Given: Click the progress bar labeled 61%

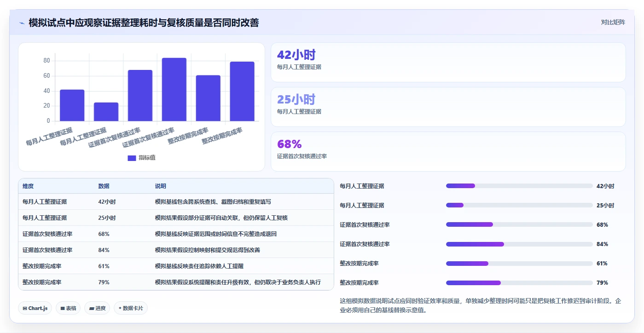Looking at the screenshot, I should 519,263.
